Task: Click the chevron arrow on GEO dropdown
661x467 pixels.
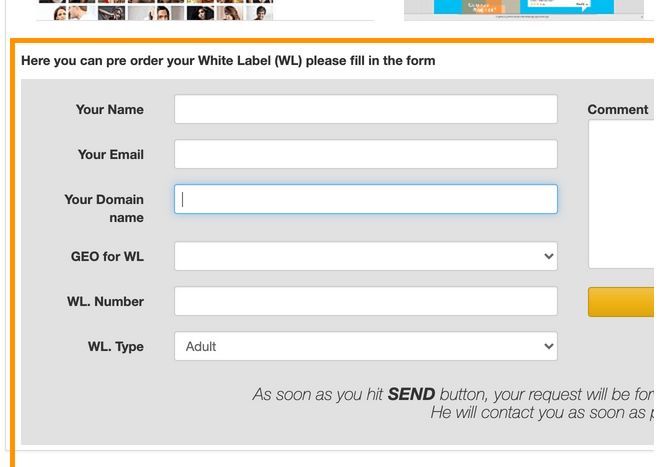Action: click(548, 256)
